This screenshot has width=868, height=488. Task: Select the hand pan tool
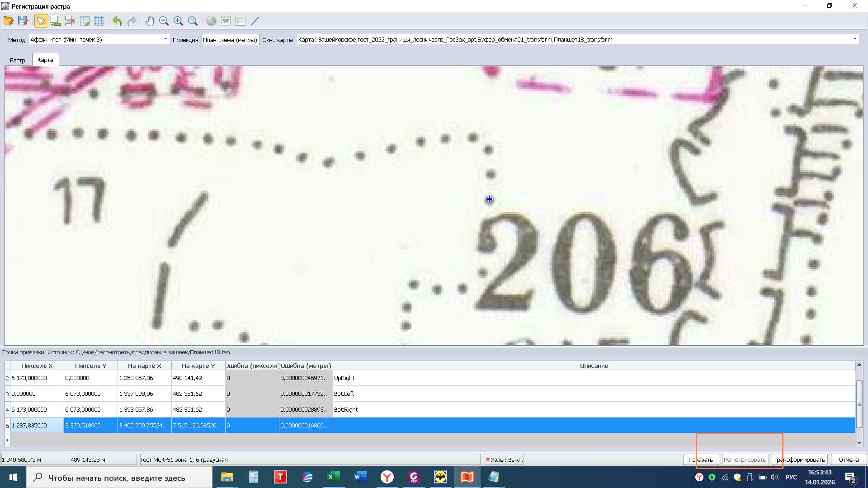[150, 21]
